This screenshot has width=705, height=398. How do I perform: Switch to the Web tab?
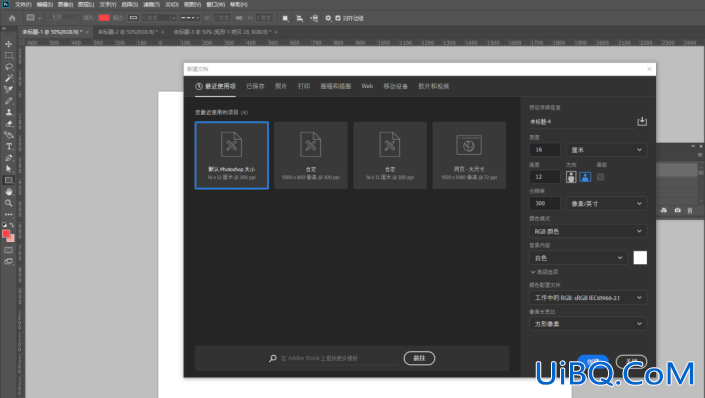pos(367,86)
